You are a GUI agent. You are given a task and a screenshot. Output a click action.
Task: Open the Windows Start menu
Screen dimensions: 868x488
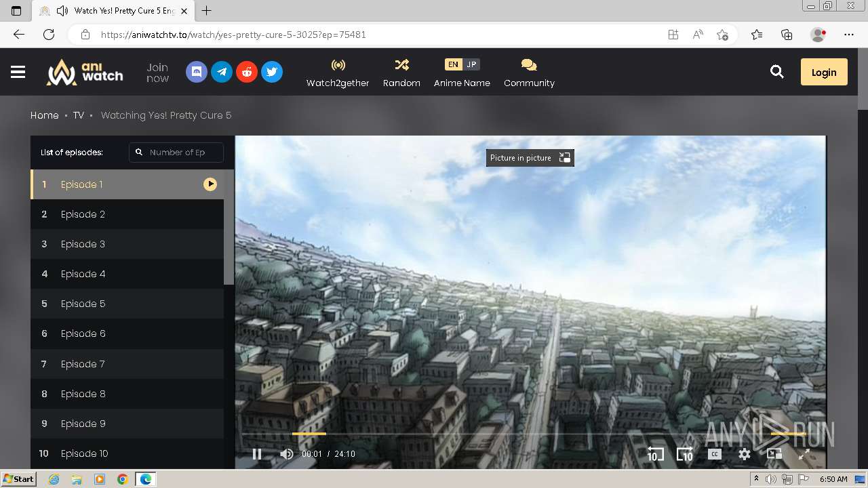coord(19,479)
